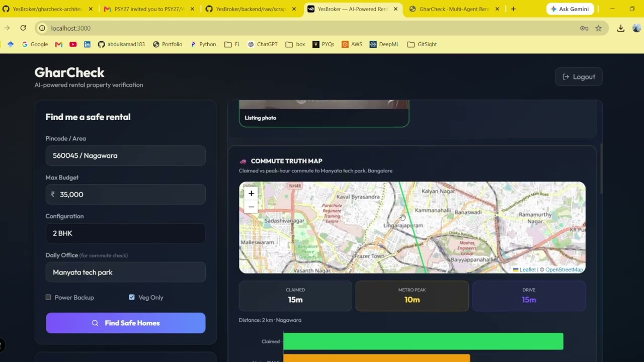Reload the page with the refresh icon

coord(23,28)
